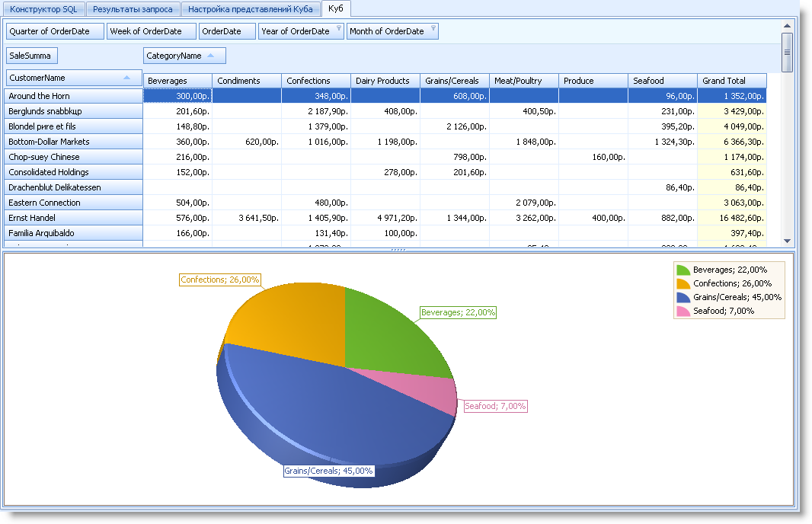This screenshot has height=524, width=812.
Task: Click the pink Seafood legend marker
Action: pyautogui.click(x=683, y=312)
